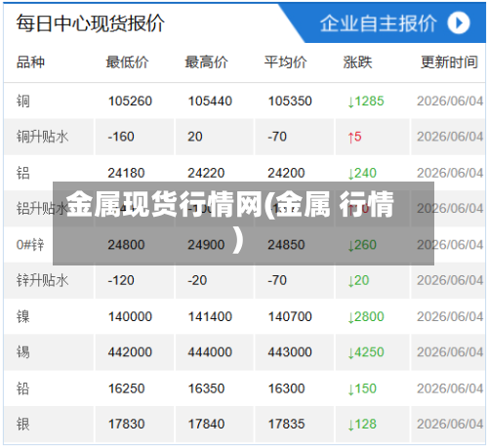The width and height of the screenshot is (488, 448).
Task: Click the copper change value ↓1285
Action: click(x=366, y=101)
